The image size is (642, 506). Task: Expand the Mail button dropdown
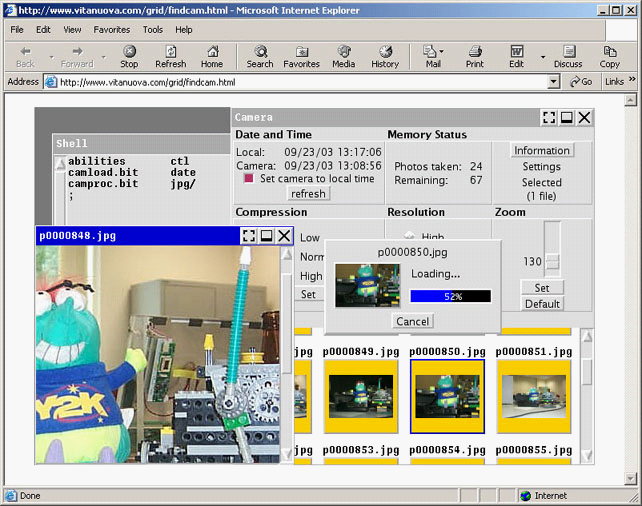(443, 51)
